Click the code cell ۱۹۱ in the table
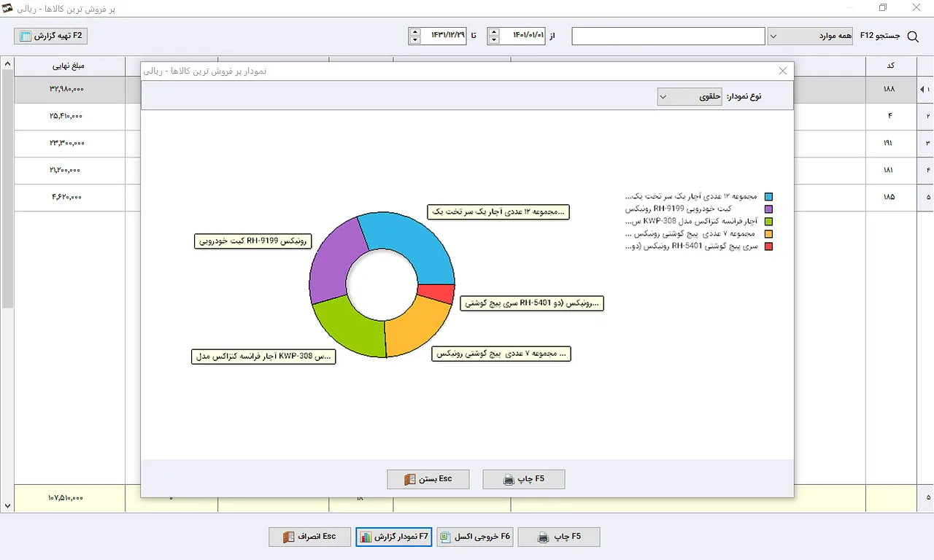The width and height of the screenshot is (934, 560). click(x=890, y=144)
